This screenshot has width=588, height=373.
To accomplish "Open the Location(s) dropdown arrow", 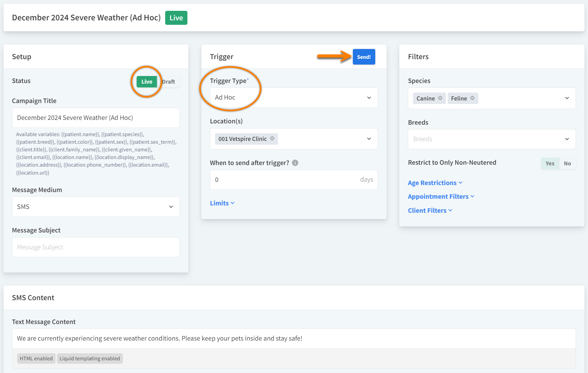I will [x=369, y=139].
